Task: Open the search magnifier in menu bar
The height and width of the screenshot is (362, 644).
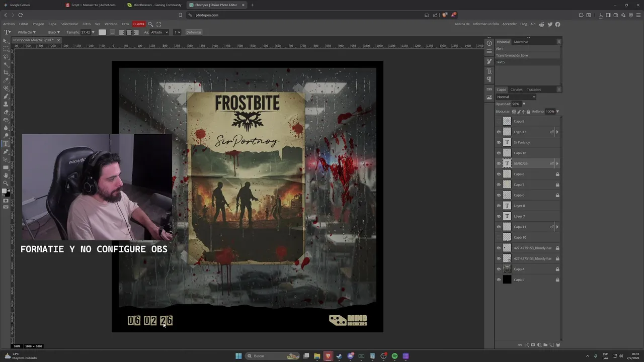Action: 150,24
